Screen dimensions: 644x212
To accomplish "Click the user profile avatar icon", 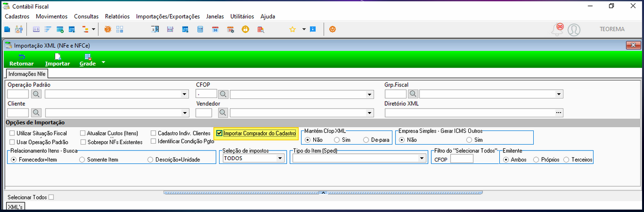I will click(x=574, y=30).
